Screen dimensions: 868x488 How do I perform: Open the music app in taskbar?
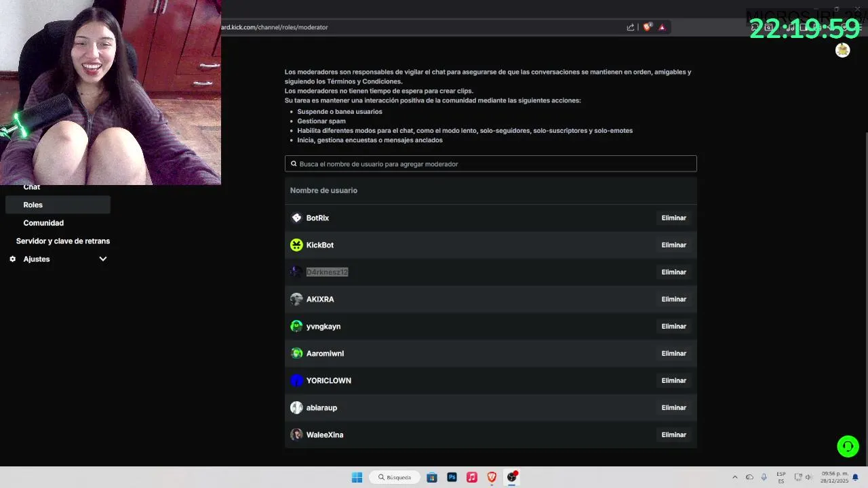472,477
